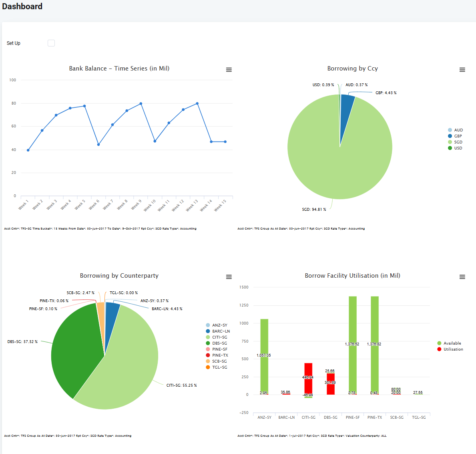Screen dimensions: 476x454
Task: Open the Borrowing by Counterparty chart menu
Action: [229, 277]
